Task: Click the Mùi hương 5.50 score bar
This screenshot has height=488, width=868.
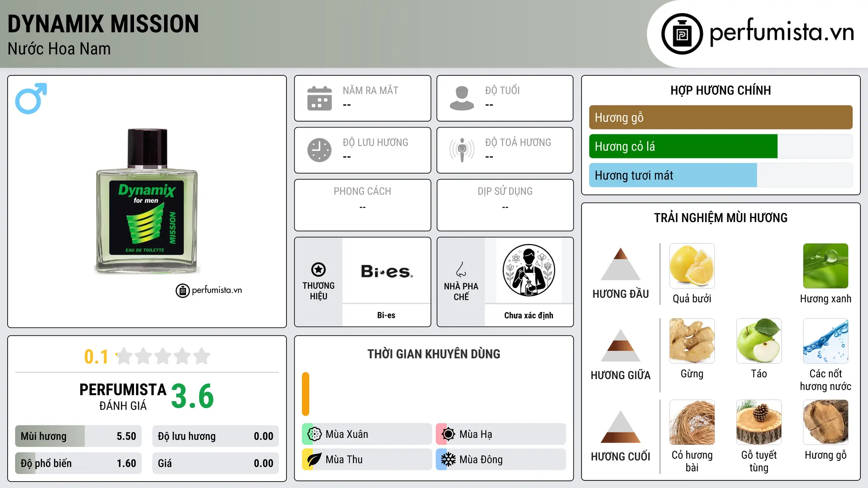Action: click(x=78, y=436)
